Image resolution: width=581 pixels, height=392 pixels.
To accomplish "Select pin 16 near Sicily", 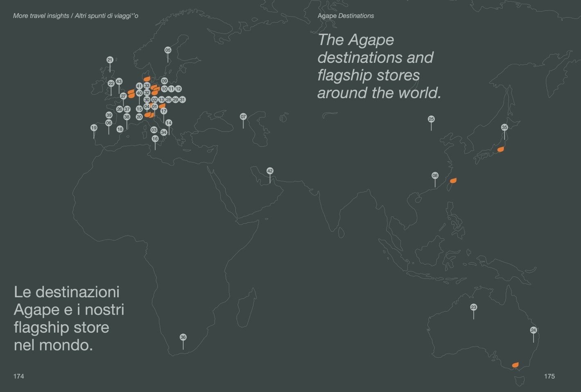I will coord(155,139).
